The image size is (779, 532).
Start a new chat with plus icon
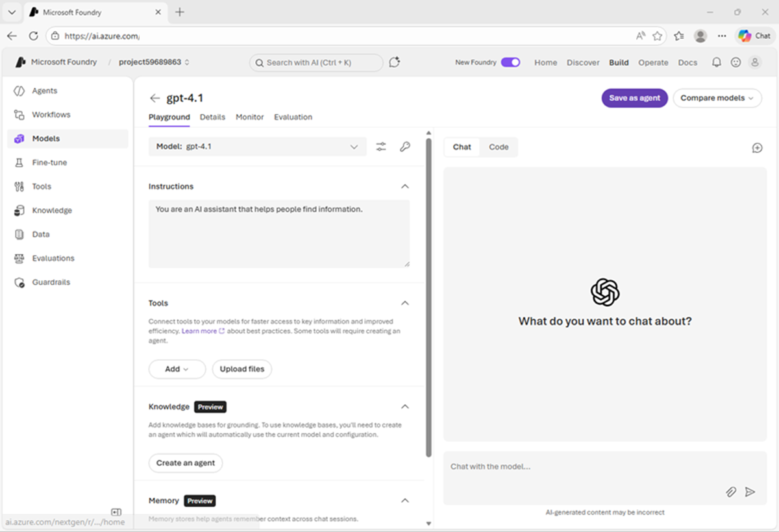[757, 148]
